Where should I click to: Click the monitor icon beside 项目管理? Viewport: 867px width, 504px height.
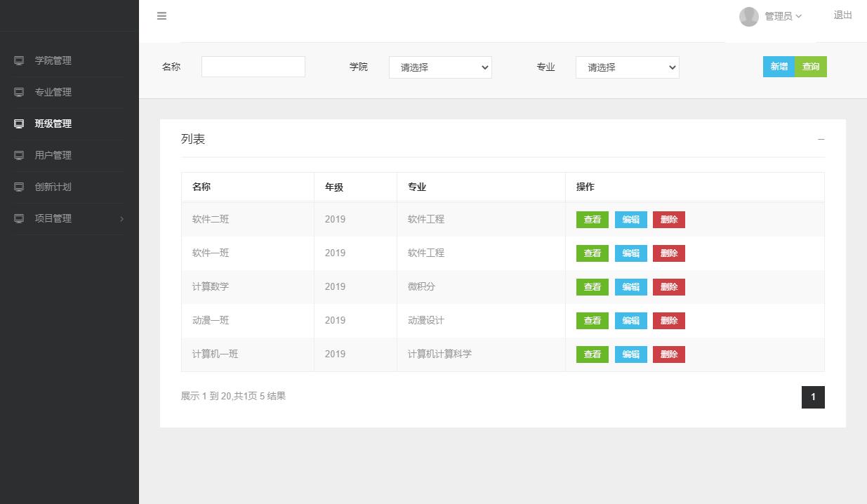[18, 218]
